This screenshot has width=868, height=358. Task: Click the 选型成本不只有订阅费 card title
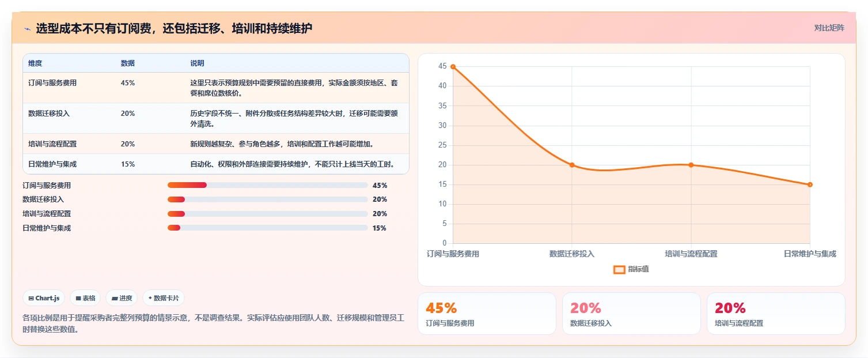[174, 28]
